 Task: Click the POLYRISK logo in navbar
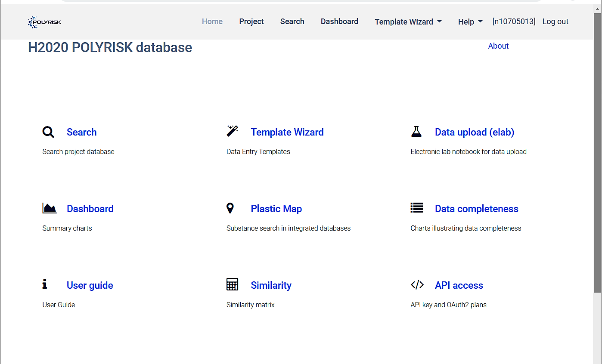[x=45, y=22]
